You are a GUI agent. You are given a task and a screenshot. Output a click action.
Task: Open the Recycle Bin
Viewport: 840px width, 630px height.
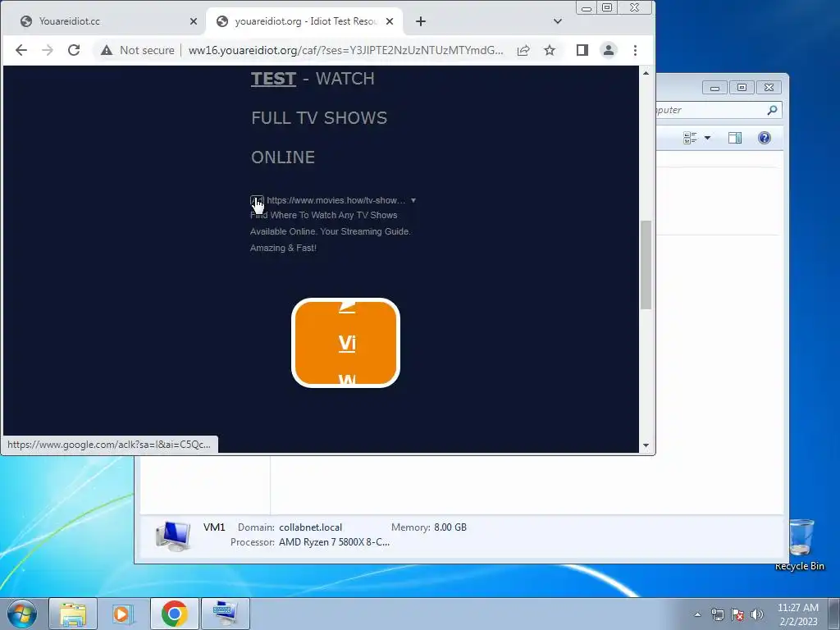point(800,545)
